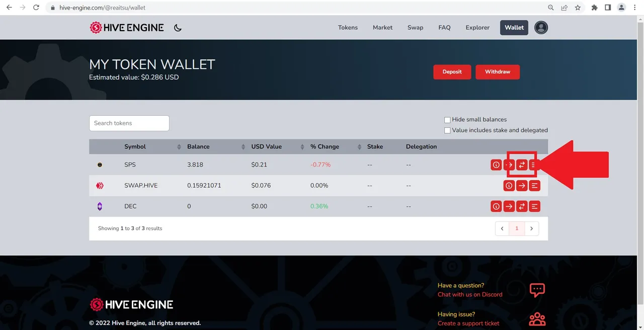
Task: Click the footer Hive Engine logo
Action: pos(131,304)
